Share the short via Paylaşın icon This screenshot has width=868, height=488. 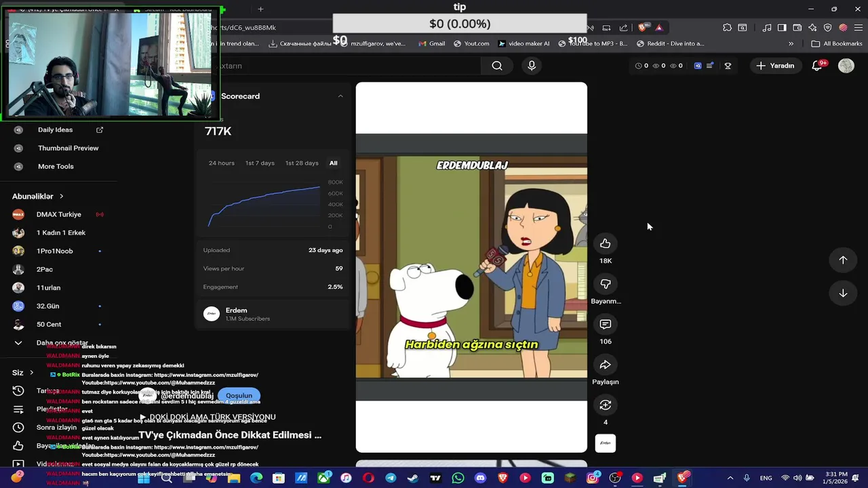click(606, 365)
